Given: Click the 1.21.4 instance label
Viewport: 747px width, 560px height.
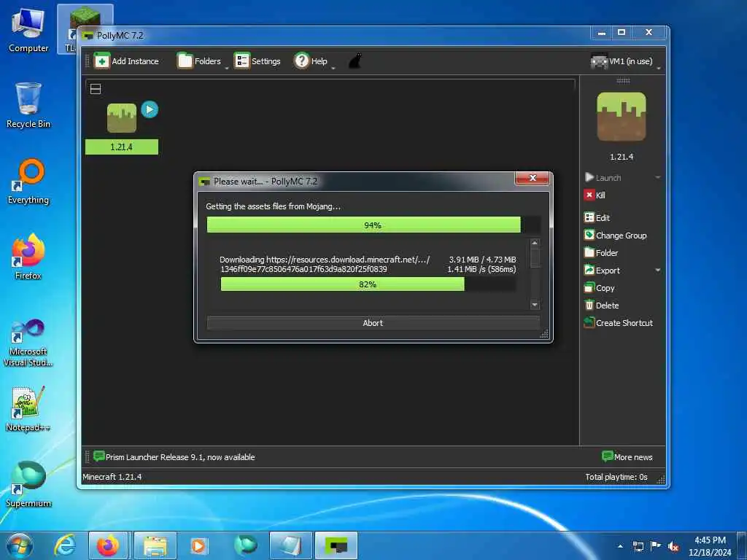Looking at the screenshot, I should 122,147.
